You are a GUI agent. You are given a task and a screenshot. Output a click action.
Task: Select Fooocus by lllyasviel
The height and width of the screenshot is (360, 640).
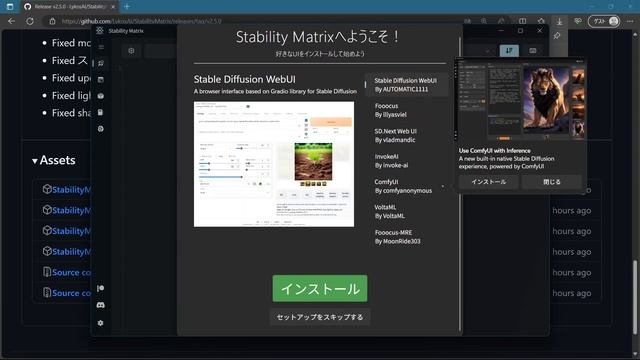point(406,110)
